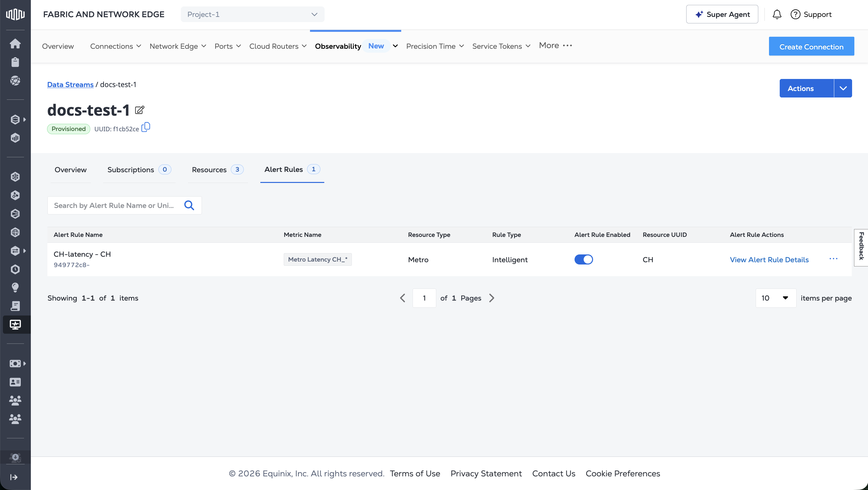The image size is (868, 490).
Task: Click the edit pencil icon beside docs-test-1
Action: point(140,110)
